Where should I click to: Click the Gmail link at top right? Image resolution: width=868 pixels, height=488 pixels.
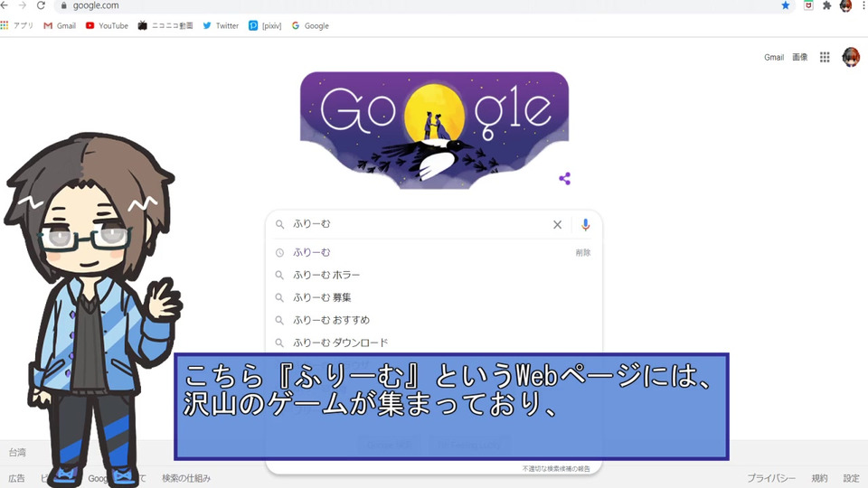click(774, 57)
